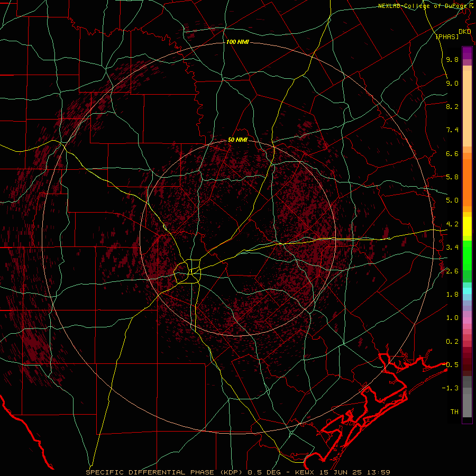Click the 5.8 scale value
Viewport: 476px width, 476px height.
(452, 177)
